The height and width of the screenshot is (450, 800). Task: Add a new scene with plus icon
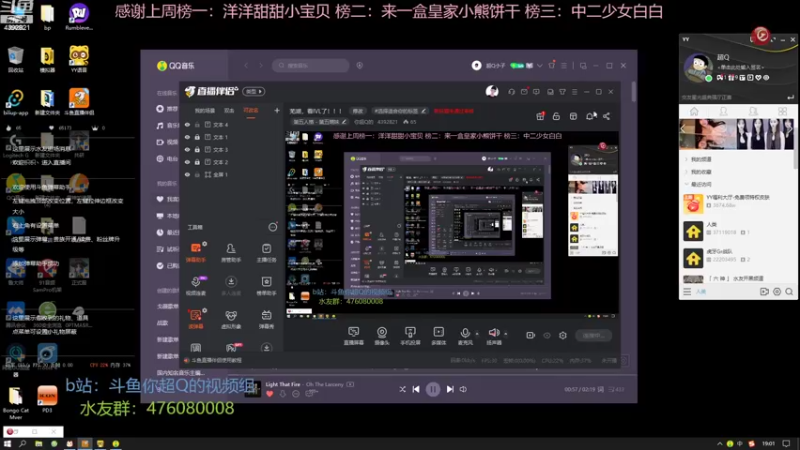click(277, 110)
